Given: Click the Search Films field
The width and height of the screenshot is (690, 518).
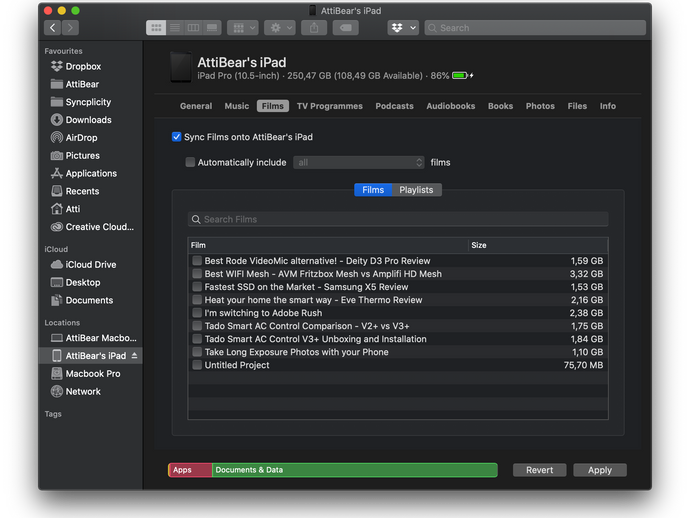Looking at the screenshot, I should pos(398,219).
